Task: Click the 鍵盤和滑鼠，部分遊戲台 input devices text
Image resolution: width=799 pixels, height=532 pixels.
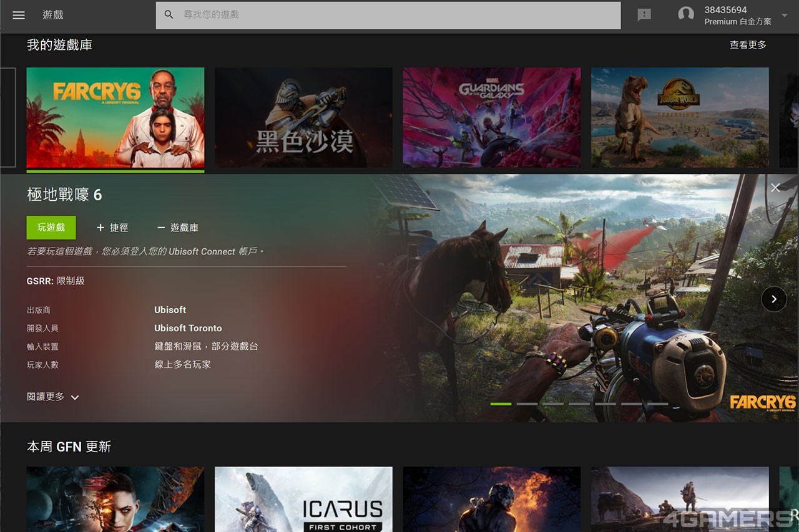Action: [x=206, y=346]
